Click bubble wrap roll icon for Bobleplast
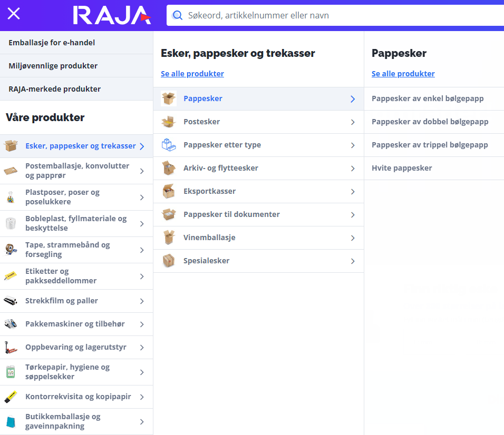The height and width of the screenshot is (435, 504). [11, 223]
